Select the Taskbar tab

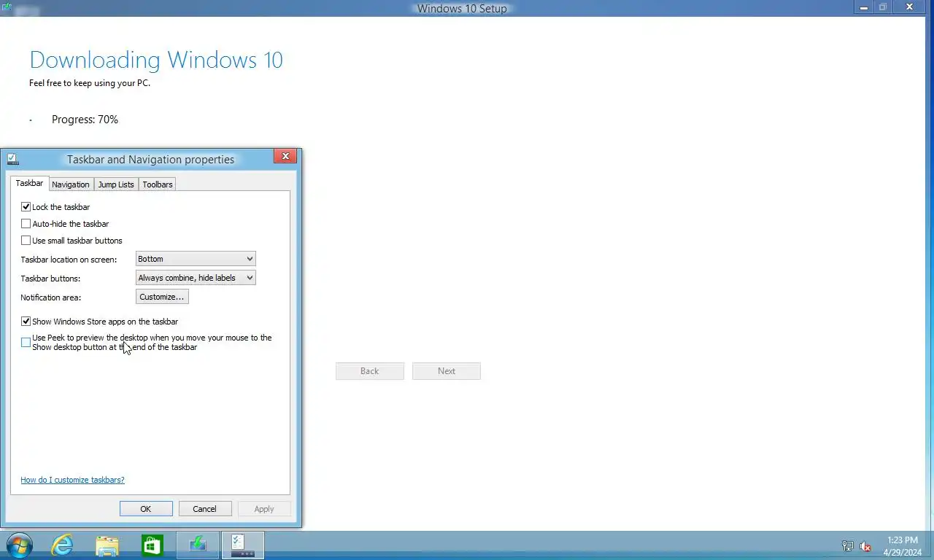pos(29,184)
